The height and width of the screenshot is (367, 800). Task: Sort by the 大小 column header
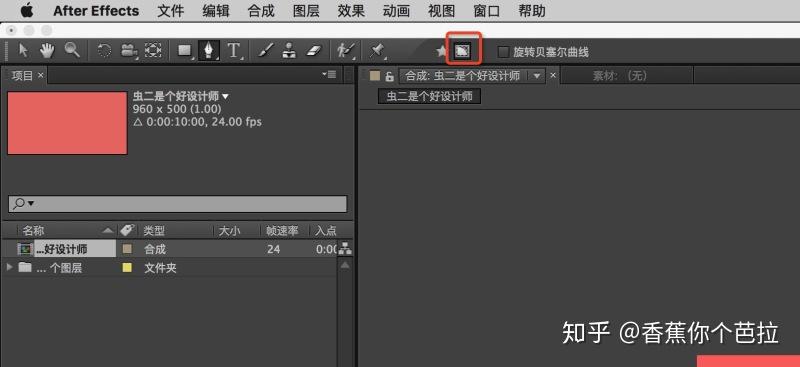tap(229, 231)
